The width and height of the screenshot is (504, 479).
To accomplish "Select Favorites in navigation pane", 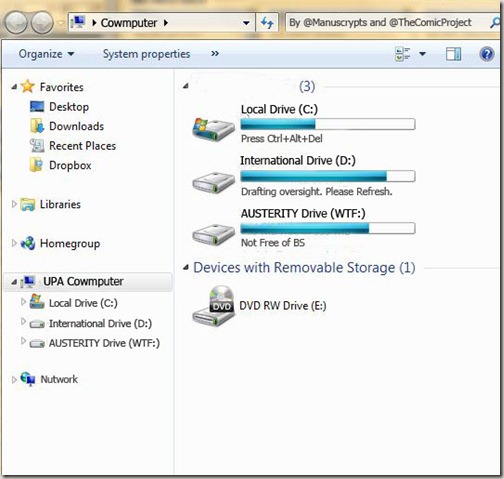I will [62, 87].
